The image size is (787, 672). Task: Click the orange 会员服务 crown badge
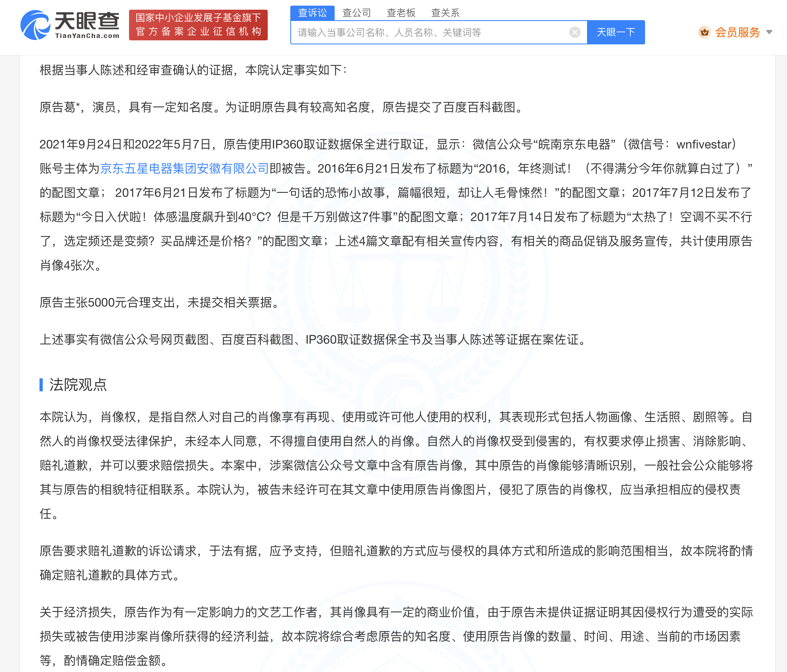tap(705, 33)
